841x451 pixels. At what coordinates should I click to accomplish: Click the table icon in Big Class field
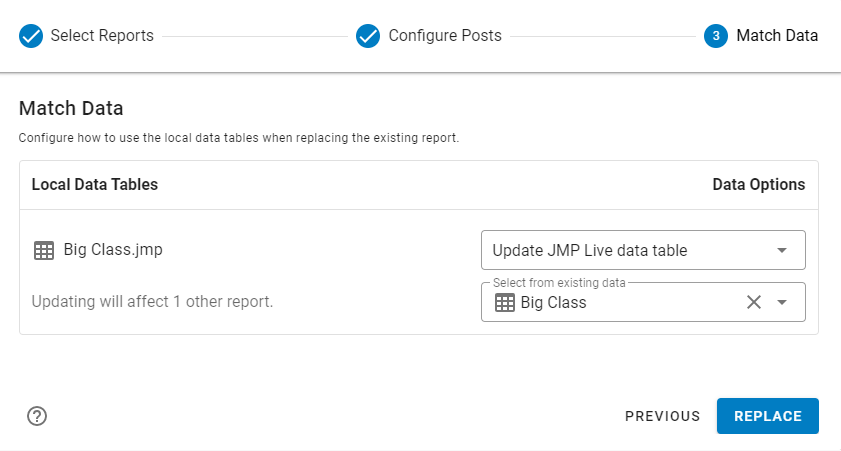505,302
